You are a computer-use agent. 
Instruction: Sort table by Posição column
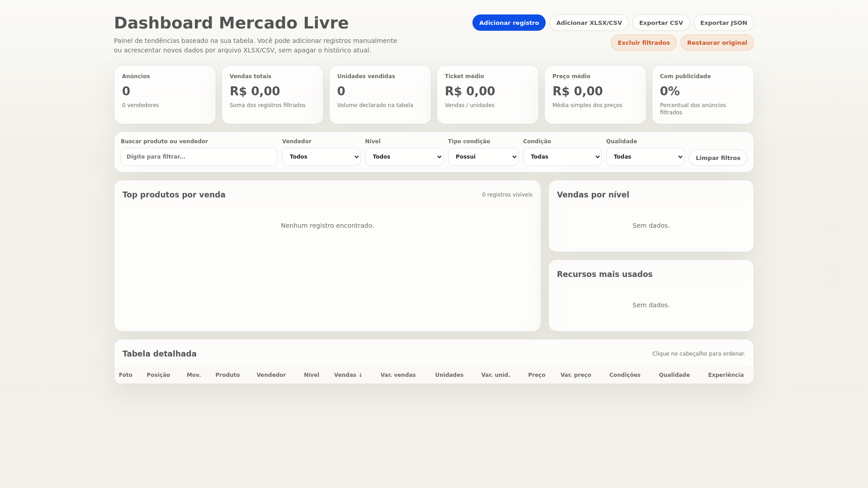(x=158, y=375)
